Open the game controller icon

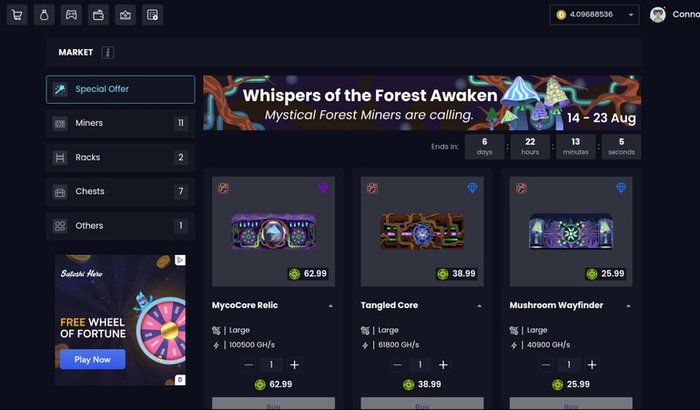[x=71, y=15]
